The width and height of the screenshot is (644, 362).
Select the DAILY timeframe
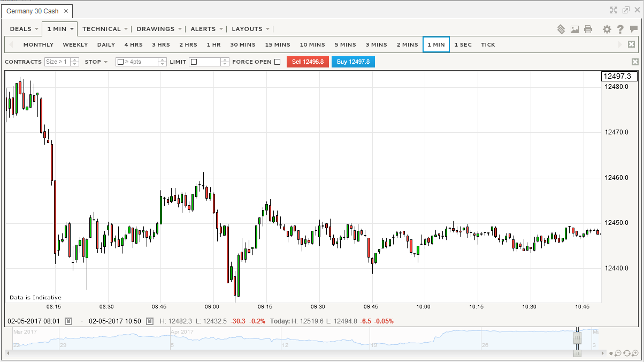tap(106, 45)
